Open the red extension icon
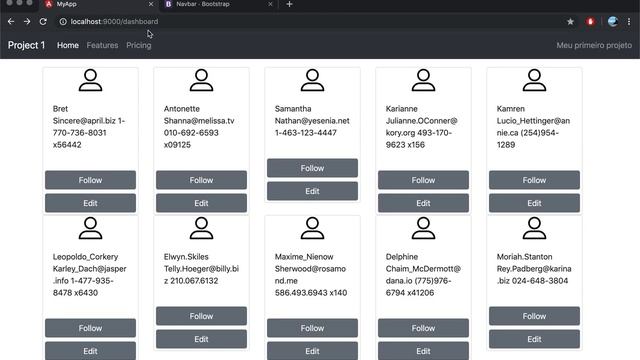 tap(590, 21)
